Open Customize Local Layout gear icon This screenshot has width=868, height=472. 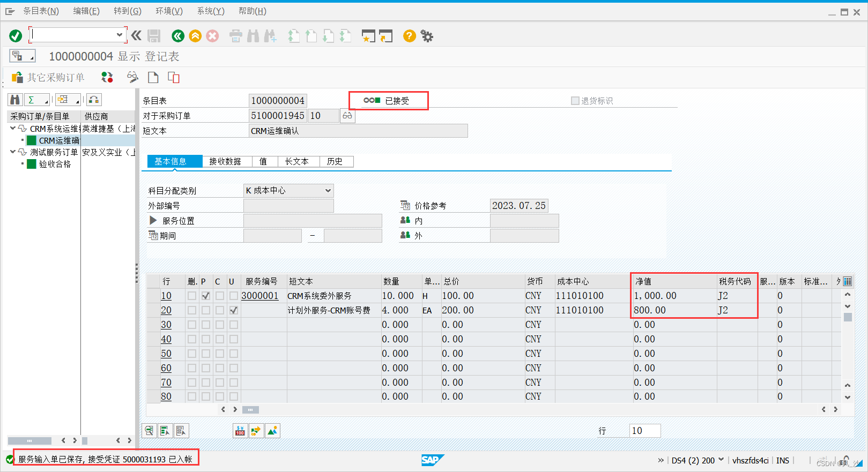427,36
